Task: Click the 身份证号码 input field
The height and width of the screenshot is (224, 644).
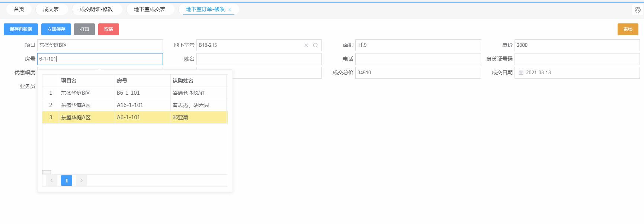Action: click(577, 59)
